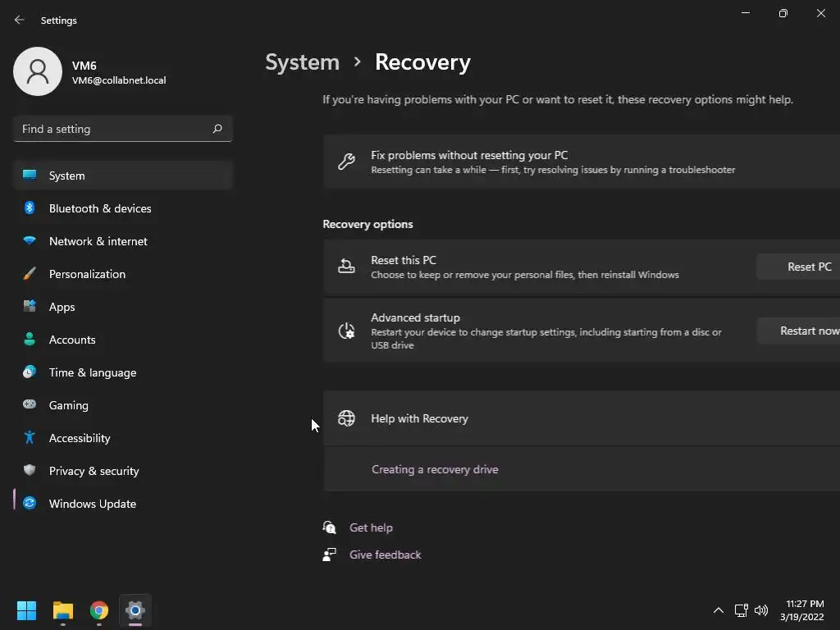Open the Creating a recovery drive link
Viewport: 840px width, 630px height.
pos(435,469)
